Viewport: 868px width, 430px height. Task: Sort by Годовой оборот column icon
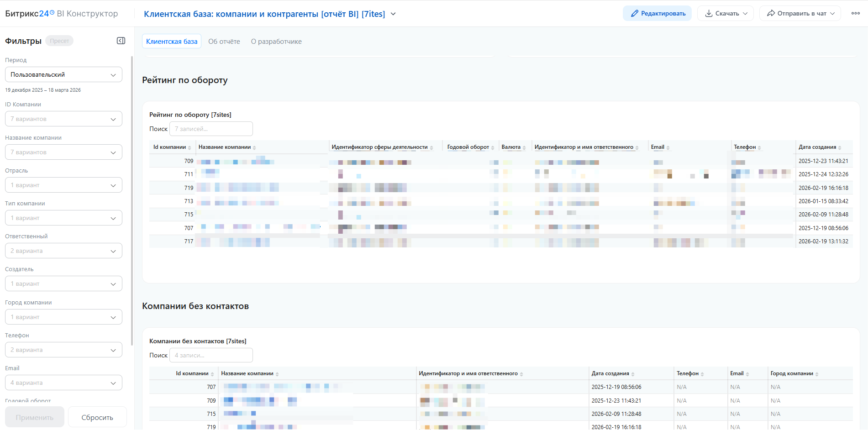pos(493,148)
